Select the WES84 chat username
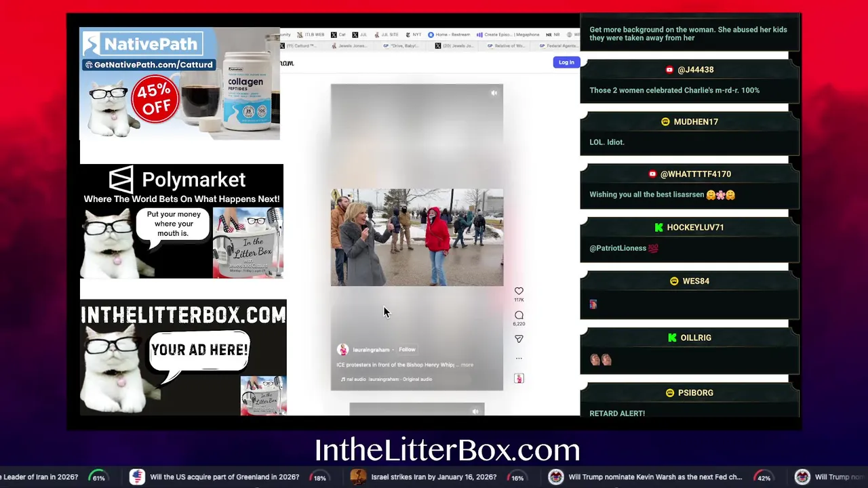 (x=696, y=281)
